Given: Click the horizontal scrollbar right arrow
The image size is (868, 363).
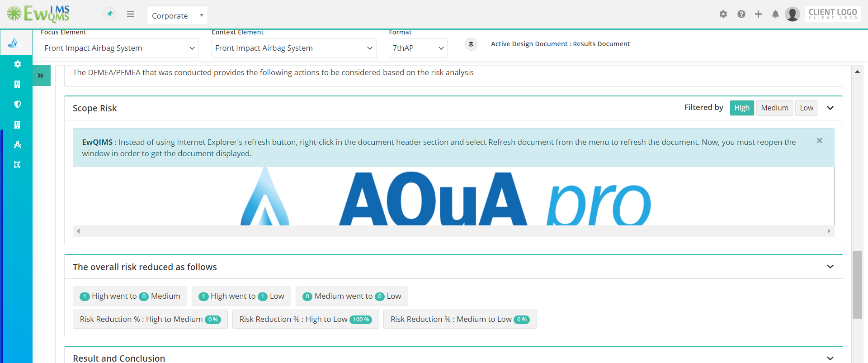Looking at the screenshot, I should [829, 231].
